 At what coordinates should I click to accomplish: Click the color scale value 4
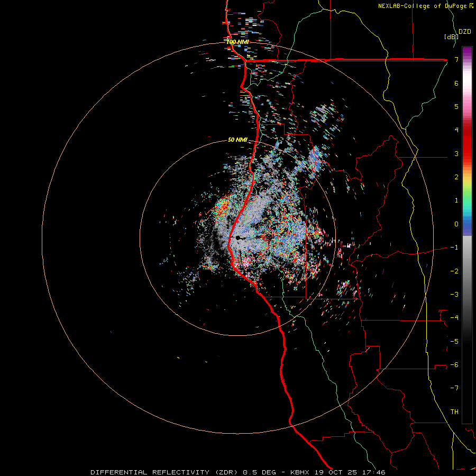point(456,130)
